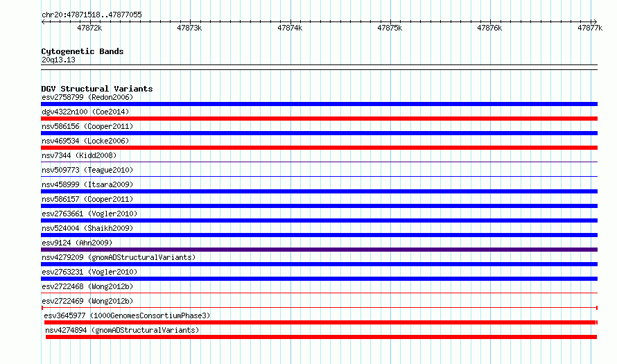The width and height of the screenshot is (617, 364).
Task: Click the esv9124 (Ahn2009) label
Action: point(77,243)
